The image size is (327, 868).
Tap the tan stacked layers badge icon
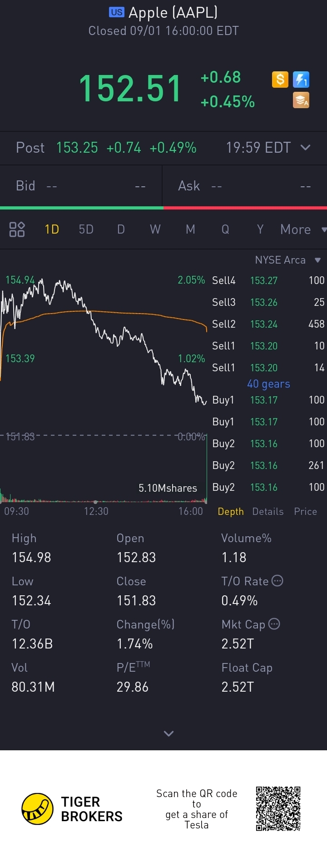pyautogui.click(x=301, y=100)
